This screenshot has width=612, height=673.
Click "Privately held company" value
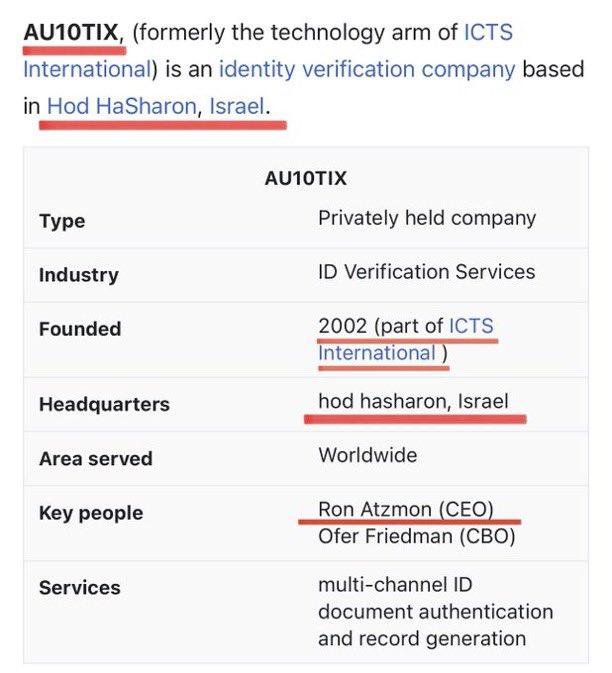click(x=427, y=217)
